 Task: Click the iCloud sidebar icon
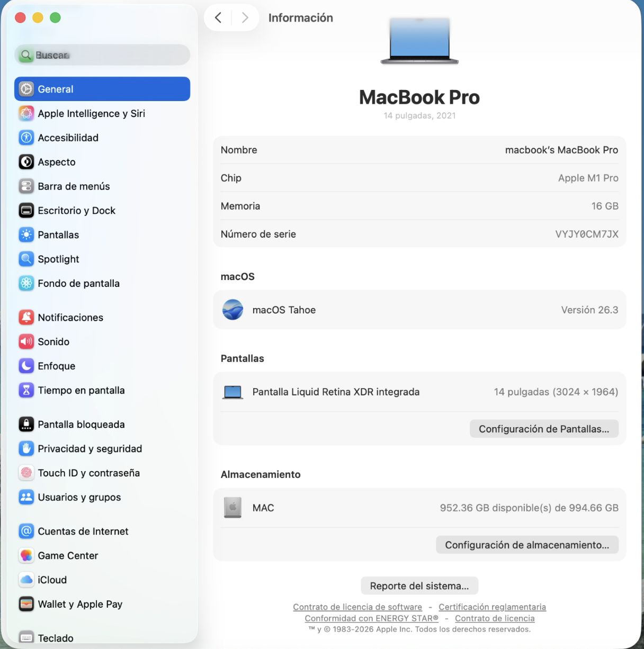(x=26, y=580)
